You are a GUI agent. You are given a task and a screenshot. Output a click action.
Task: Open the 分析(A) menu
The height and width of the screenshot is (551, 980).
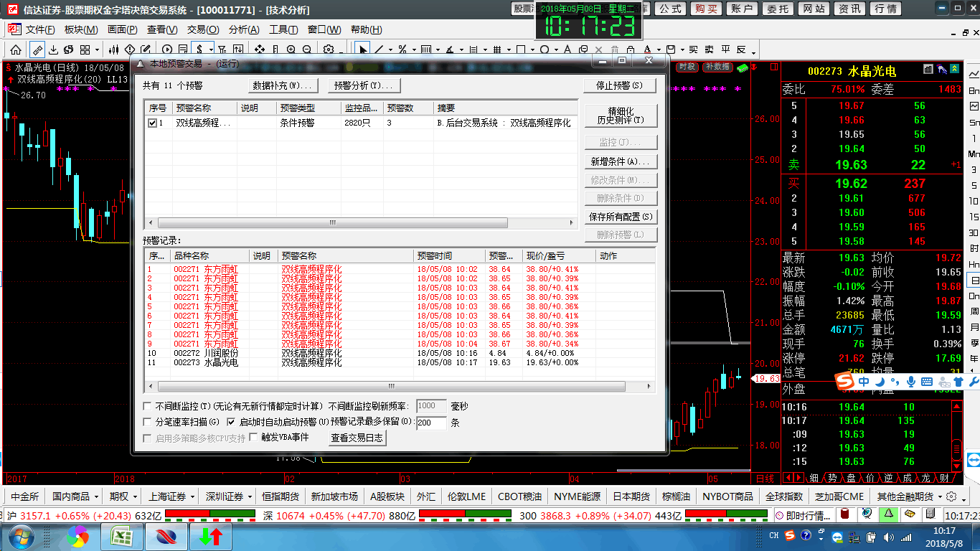click(x=244, y=29)
